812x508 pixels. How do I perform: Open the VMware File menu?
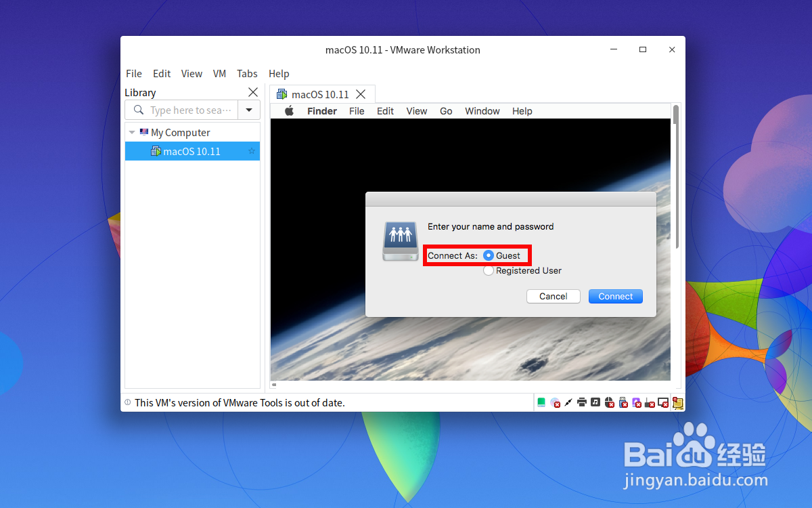pos(134,73)
